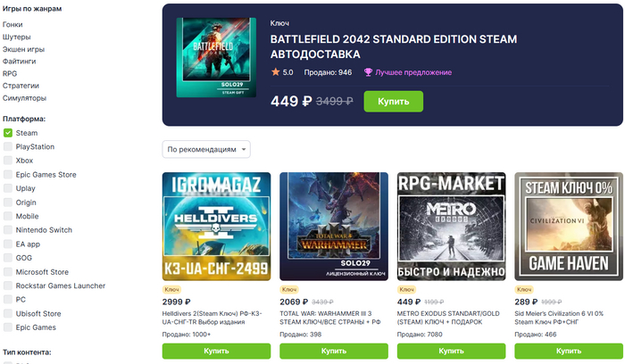
Task: Open Metro Exodus product image
Action: [x=451, y=226]
